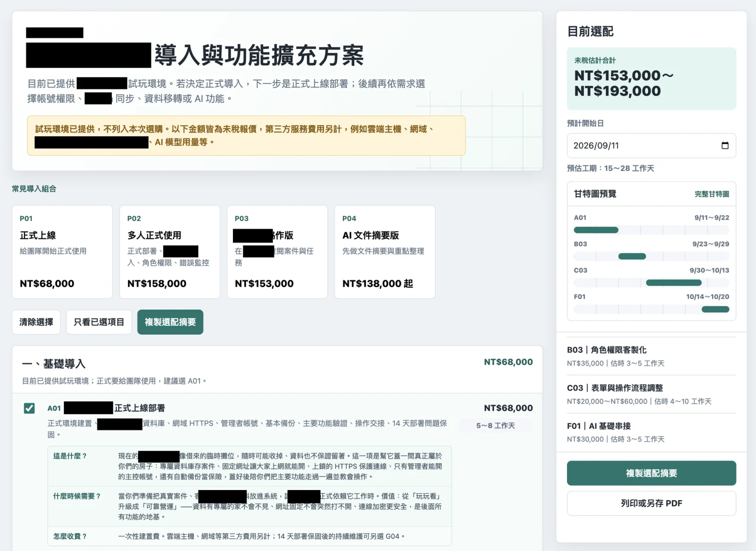Click the 什麼時候需要？ explanation label
756x551 pixels.
77,496
